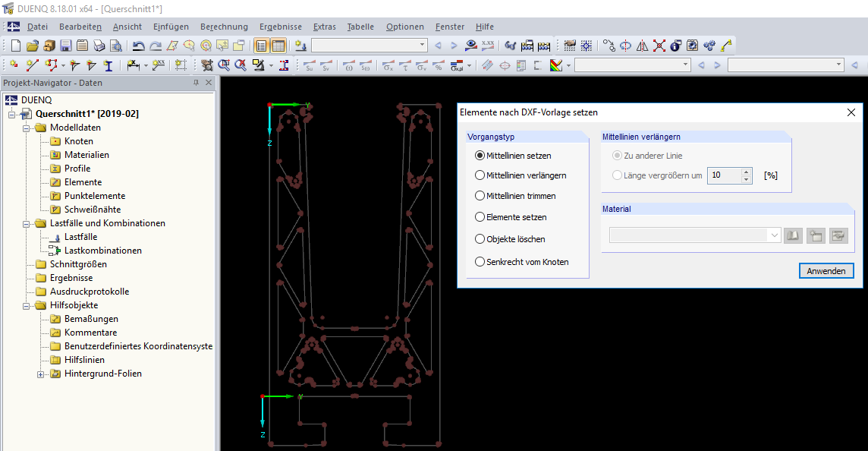Click the mirror tool icon
868x451 pixels.
click(642, 46)
